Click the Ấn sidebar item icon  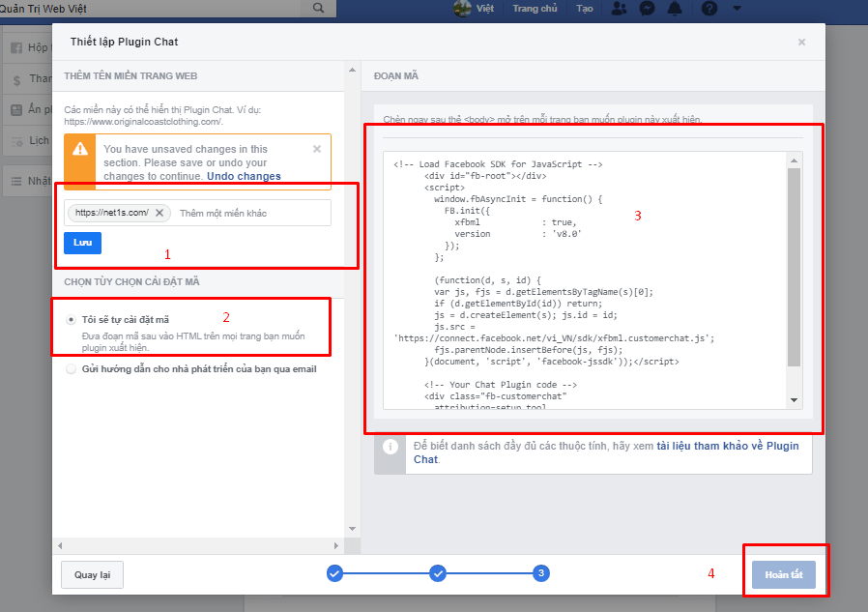pyautogui.click(x=16, y=109)
